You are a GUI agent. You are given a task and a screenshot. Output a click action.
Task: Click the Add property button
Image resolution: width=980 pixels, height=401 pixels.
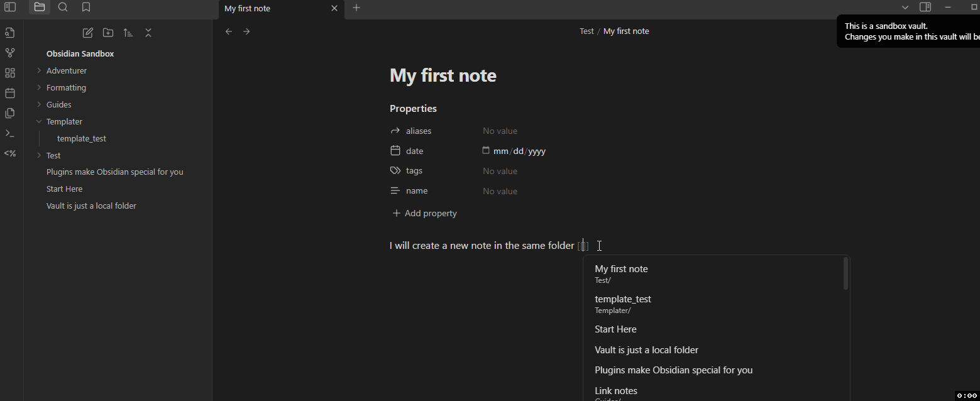coord(424,213)
